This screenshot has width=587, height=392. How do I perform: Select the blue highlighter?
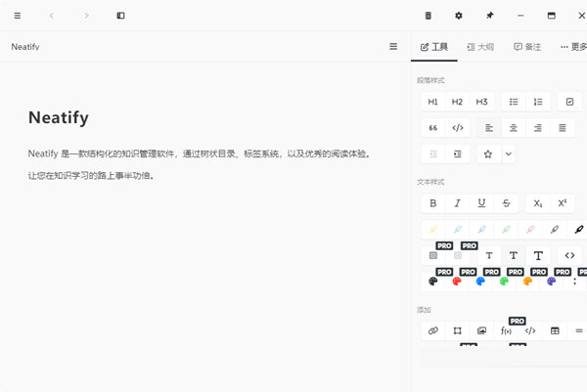481,230
